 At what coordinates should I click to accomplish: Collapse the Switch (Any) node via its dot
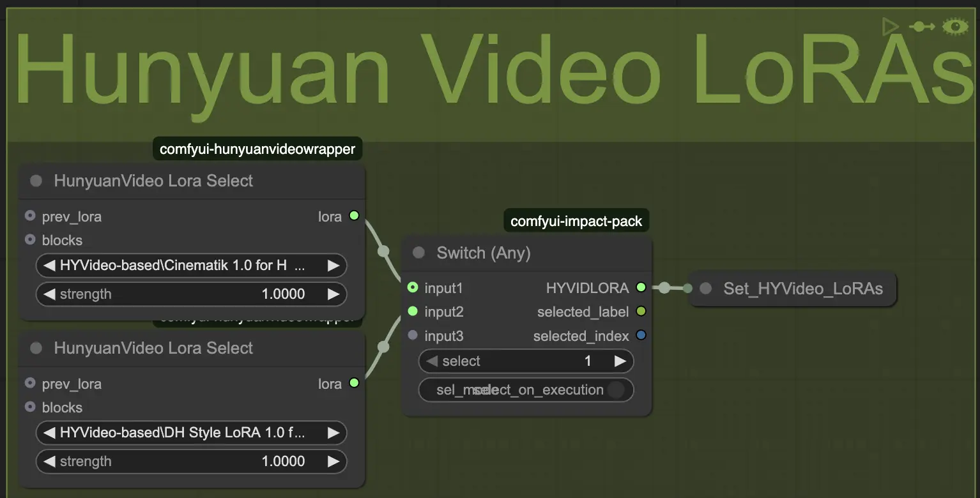(418, 253)
